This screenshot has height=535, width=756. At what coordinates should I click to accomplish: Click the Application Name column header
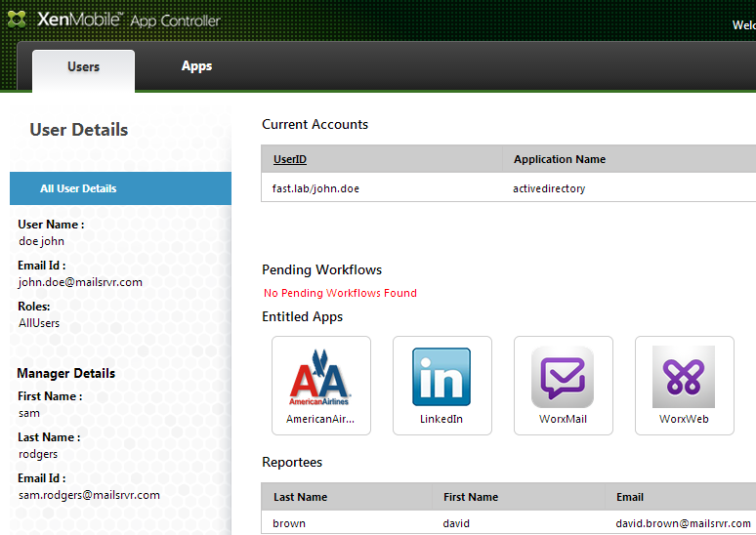tap(560, 159)
